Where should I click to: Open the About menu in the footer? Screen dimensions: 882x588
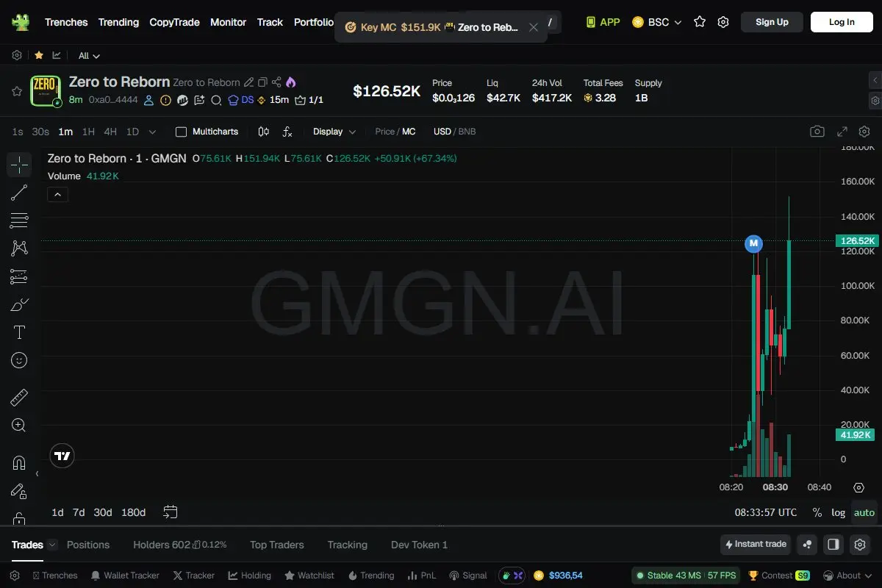point(847,576)
